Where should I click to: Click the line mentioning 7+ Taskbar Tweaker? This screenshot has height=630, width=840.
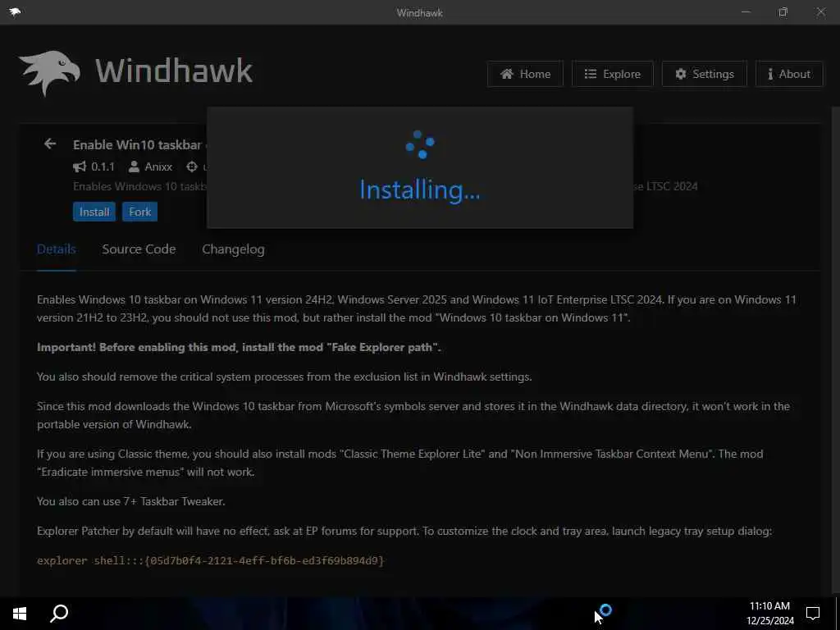130,501
